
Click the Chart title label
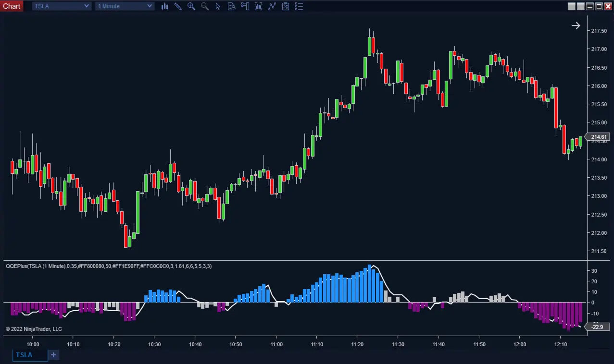click(x=12, y=6)
